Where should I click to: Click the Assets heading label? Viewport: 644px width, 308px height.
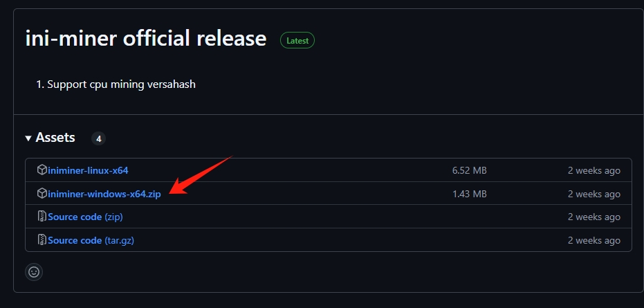(x=55, y=137)
